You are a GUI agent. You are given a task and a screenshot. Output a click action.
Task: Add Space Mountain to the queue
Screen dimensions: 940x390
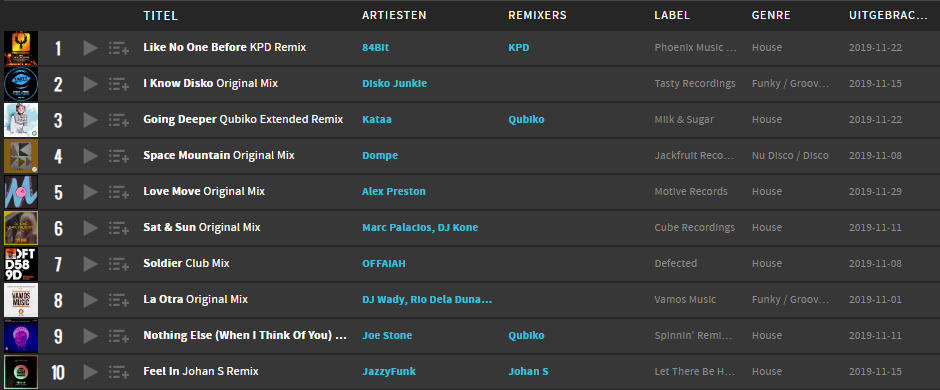(x=119, y=156)
